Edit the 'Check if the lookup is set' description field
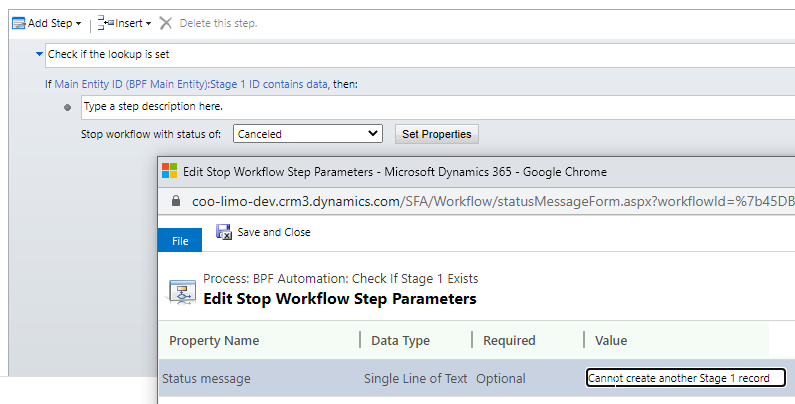Image resolution: width=795 pixels, height=404 pixels. [x=420, y=55]
